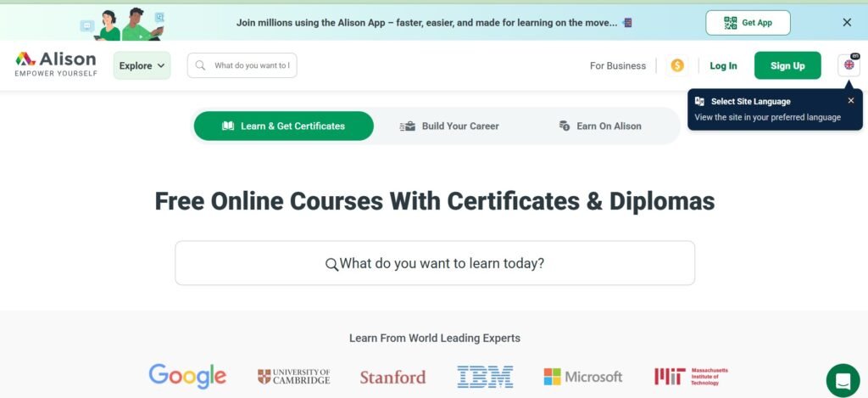Switch to the Build Your Career tab
This screenshot has height=398, width=868.
[449, 126]
